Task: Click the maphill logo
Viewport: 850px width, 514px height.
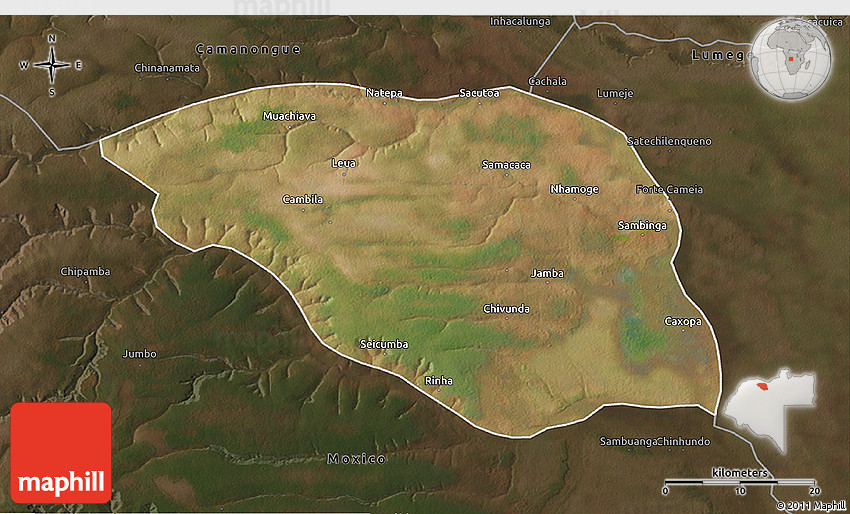Action: [62, 452]
